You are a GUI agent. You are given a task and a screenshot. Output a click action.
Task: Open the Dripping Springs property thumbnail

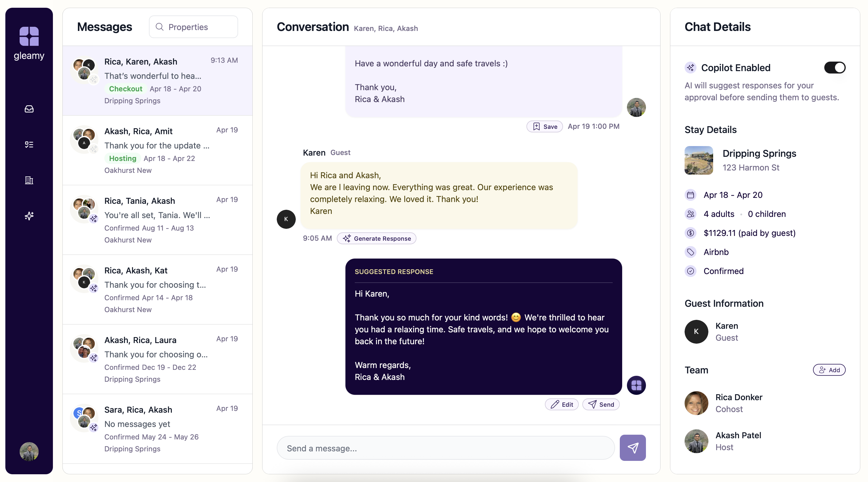pyautogui.click(x=699, y=160)
